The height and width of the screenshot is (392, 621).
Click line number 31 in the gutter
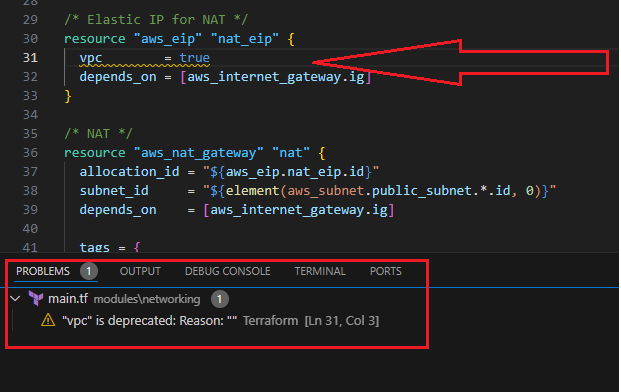30,58
